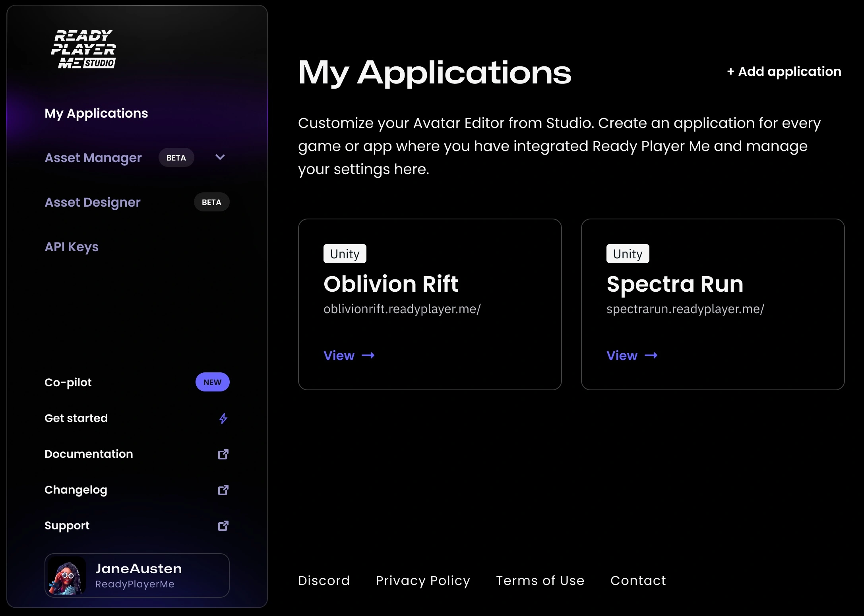Viewport: 864px width, 616px height.
Task: Click the JaneAusten avatar thumbnail
Action: [x=67, y=576]
